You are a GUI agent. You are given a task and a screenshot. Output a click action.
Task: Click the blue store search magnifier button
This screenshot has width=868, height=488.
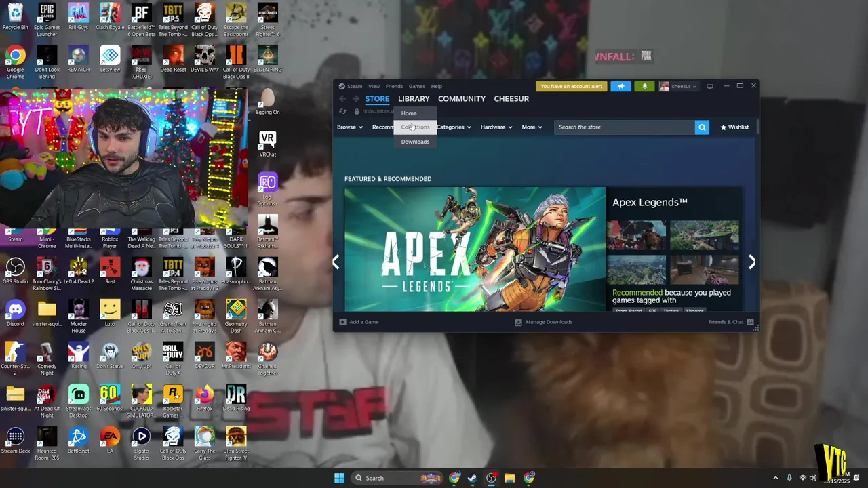point(702,127)
